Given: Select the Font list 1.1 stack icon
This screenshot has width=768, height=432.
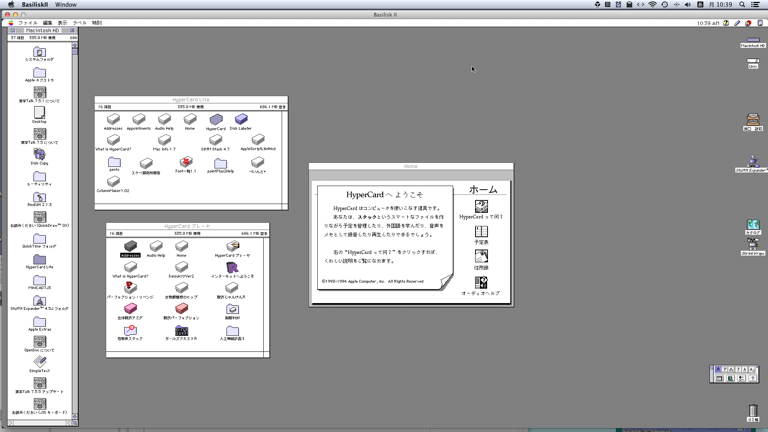Looking at the screenshot, I should click(x=186, y=162).
